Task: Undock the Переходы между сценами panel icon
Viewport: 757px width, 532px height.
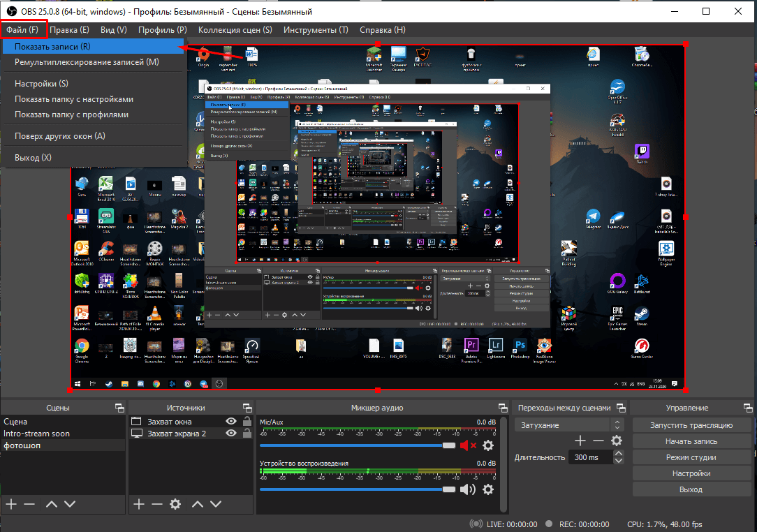Action: tap(622, 408)
